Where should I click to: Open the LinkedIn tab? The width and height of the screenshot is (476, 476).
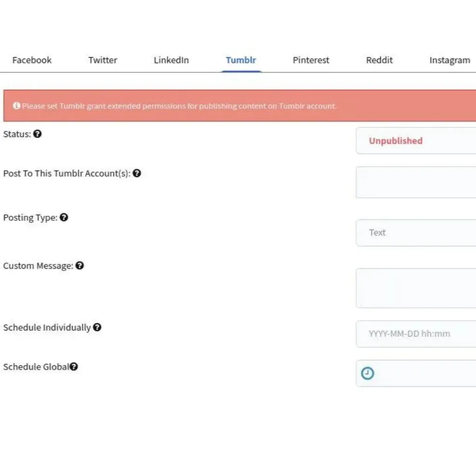(171, 60)
